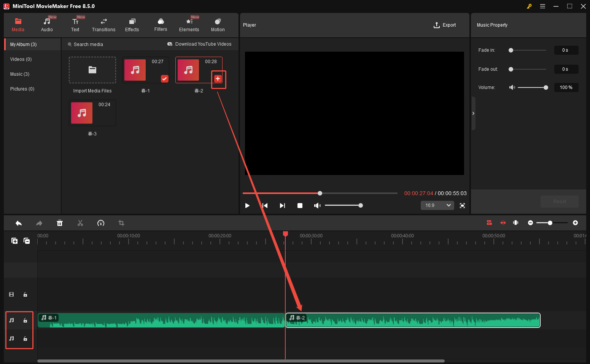This screenshot has height=364, width=590.
Task: Select the Transitions panel icon
Action: point(103,24)
